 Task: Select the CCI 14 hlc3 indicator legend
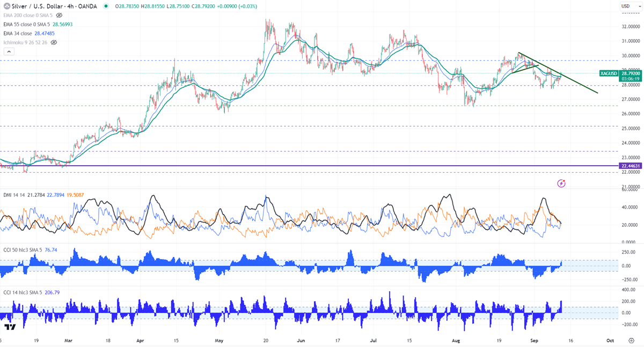point(24,292)
